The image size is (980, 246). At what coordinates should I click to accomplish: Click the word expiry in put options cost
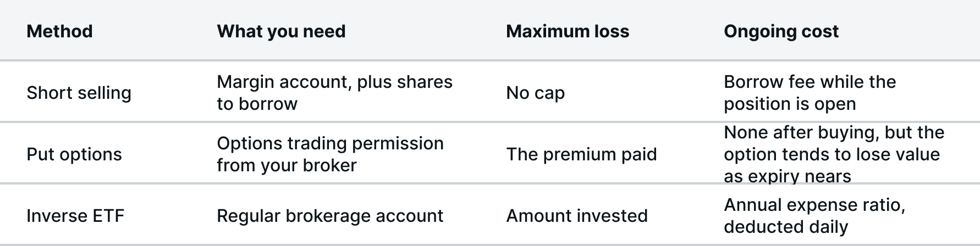[x=774, y=177]
